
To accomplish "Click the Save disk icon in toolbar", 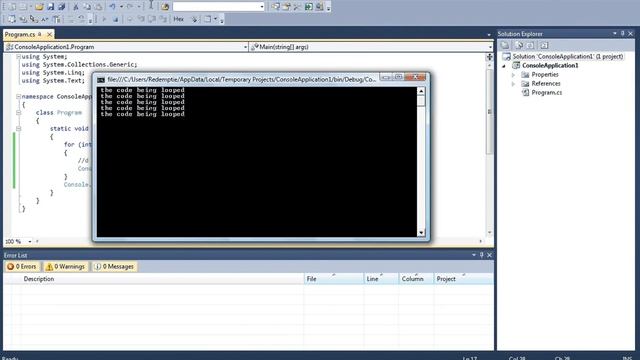I will (51, 7).
